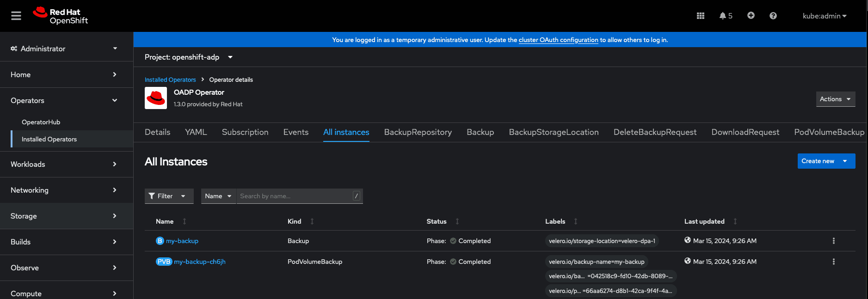Click label chip containing 042518c9-fd10-42db-8089
Screen dimensions: 868x299
[x=611, y=276]
